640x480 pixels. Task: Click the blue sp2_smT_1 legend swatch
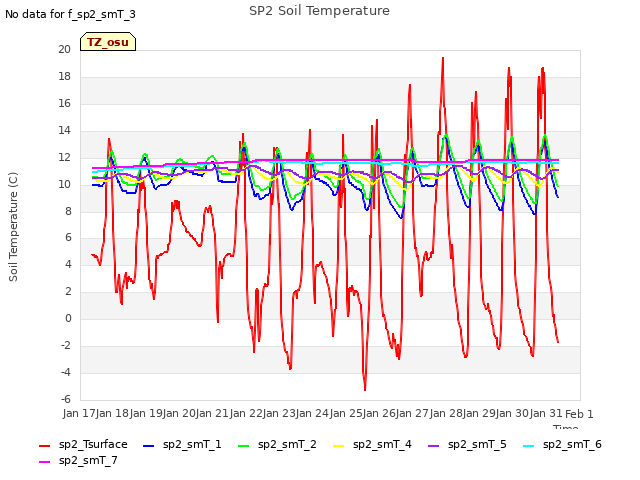[x=149, y=446]
